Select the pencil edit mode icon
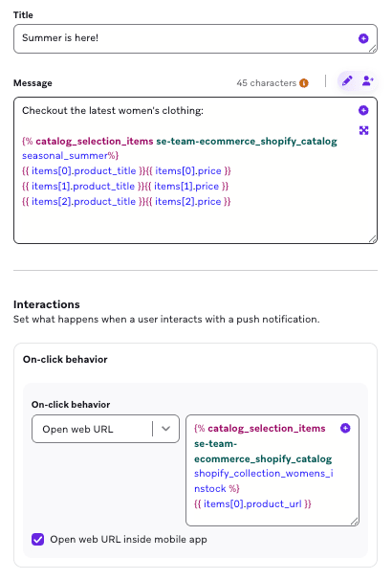392x580 pixels. pos(347,80)
